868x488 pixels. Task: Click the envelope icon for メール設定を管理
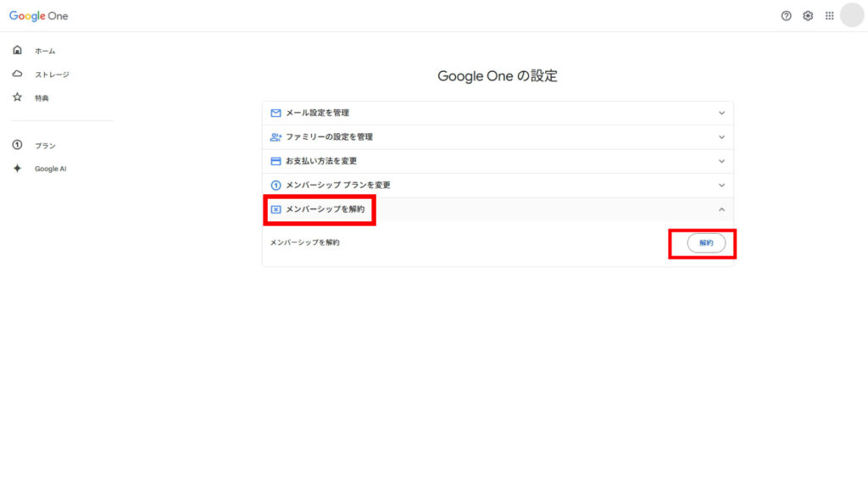[275, 113]
